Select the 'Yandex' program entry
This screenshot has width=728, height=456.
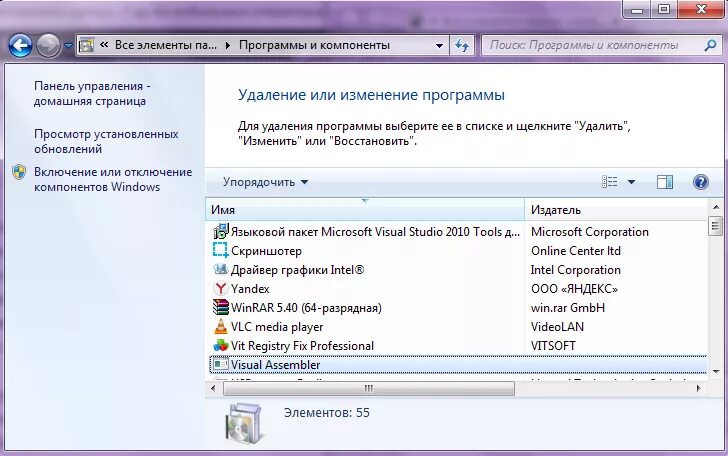(459, 289)
